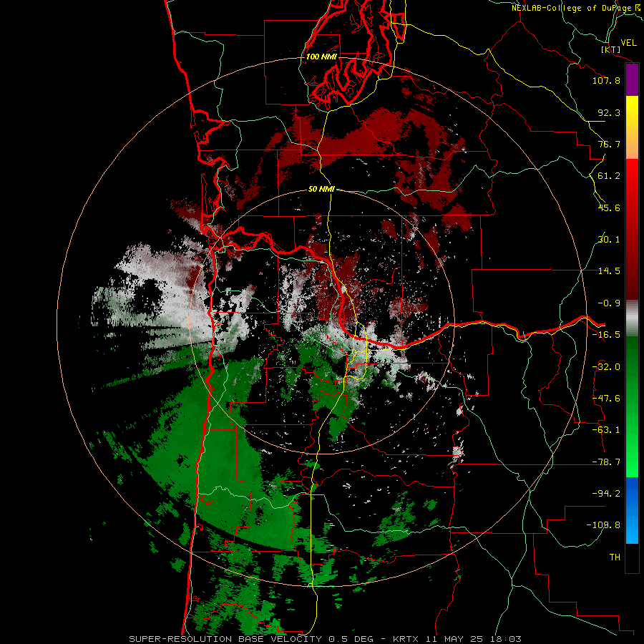Click the Super-Resolution Base Velocity caption
The image size is (644, 644).
(326, 639)
